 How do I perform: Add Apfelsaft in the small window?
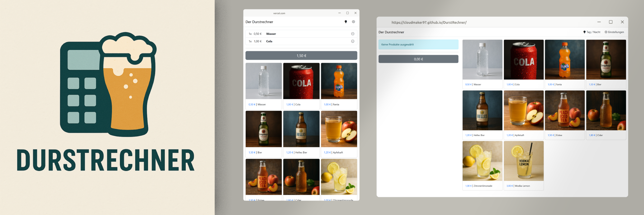[x=339, y=129]
